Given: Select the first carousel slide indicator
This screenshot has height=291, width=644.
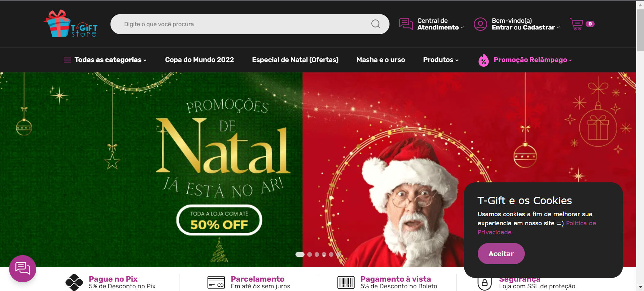Looking at the screenshot, I should coord(300,254).
